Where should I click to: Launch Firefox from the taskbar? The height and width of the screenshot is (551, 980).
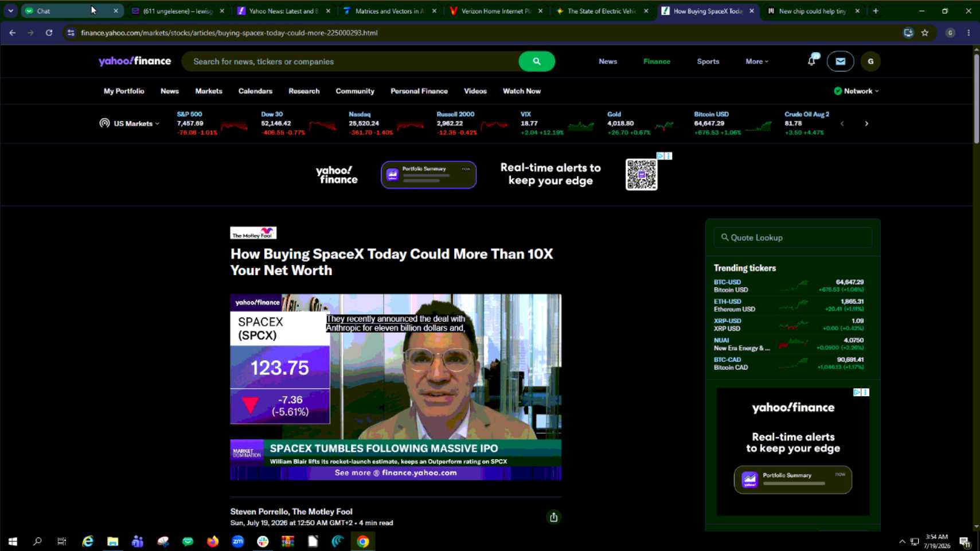tap(213, 541)
